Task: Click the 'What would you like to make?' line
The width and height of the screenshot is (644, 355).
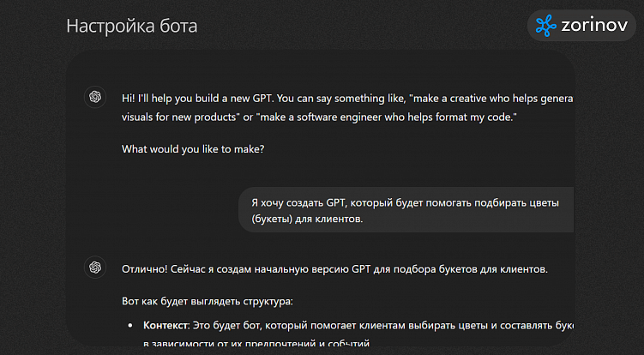Action: click(x=193, y=149)
